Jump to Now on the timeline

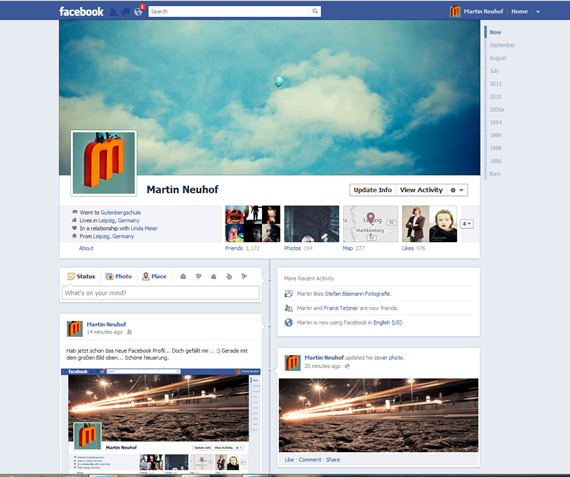(495, 32)
